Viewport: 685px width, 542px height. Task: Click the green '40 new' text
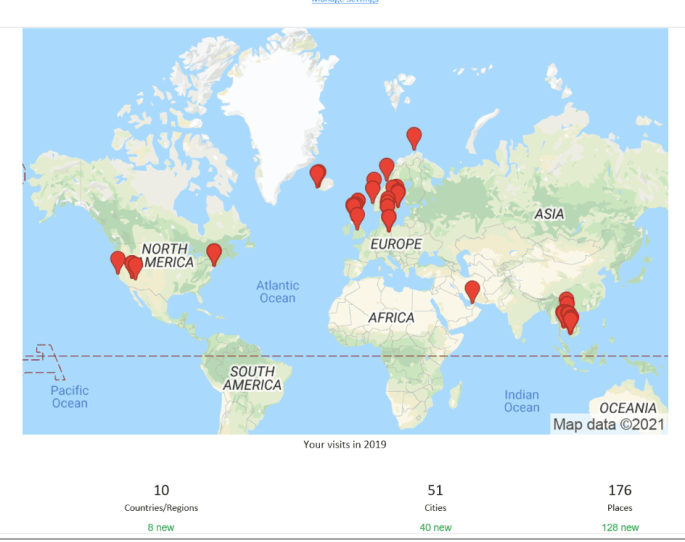click(435, 527)
